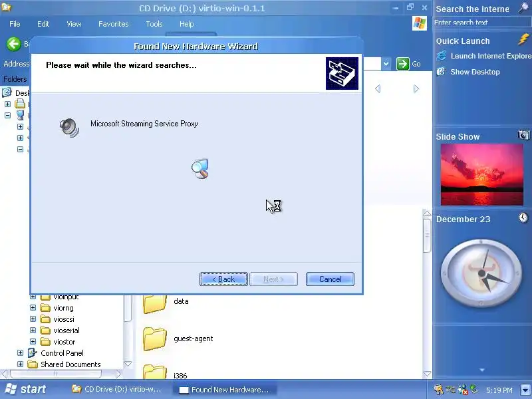The height and width of the screenshot is (399, 532).
Task: Select the viorng tree item
Action: coord(63,308)
